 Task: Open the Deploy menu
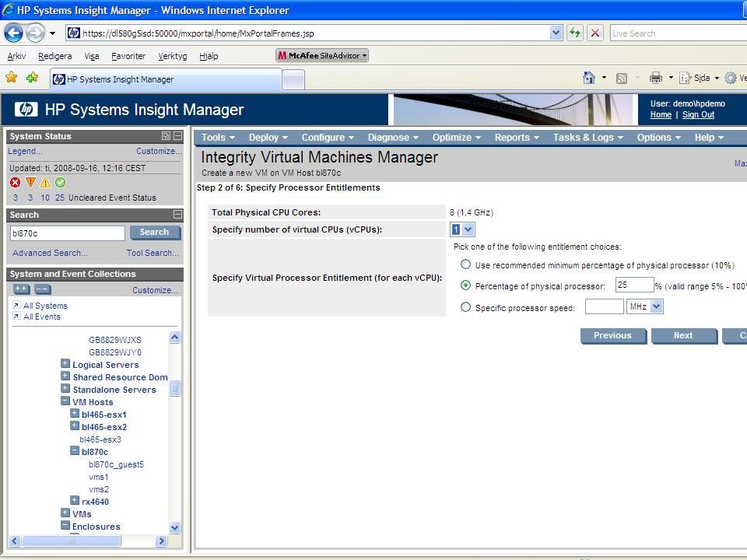tap(268, 137)
